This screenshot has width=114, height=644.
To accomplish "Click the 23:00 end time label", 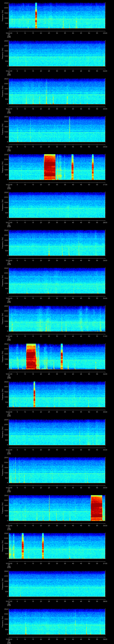I will (x=105, y=33).
